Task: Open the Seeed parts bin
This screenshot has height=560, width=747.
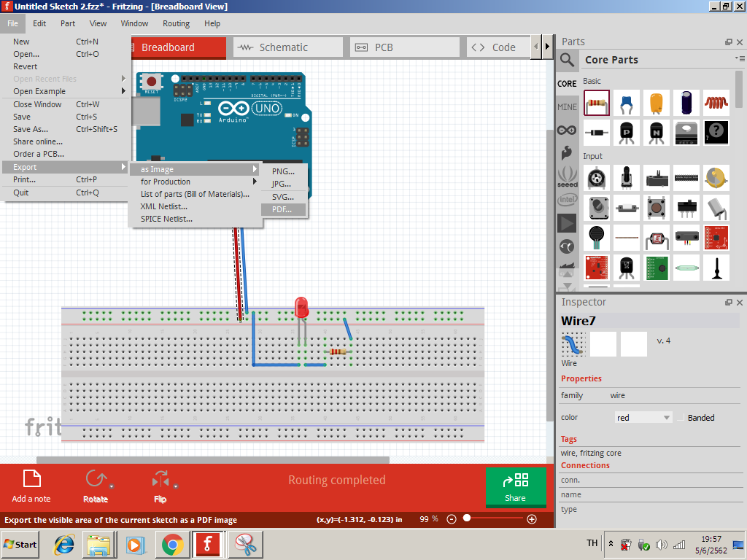Action: 567,176
